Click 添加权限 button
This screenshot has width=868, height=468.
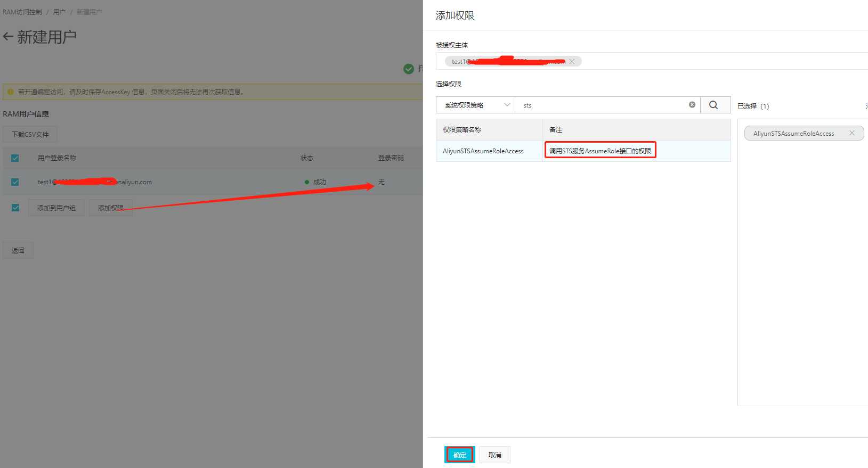(x=111, y=208)
